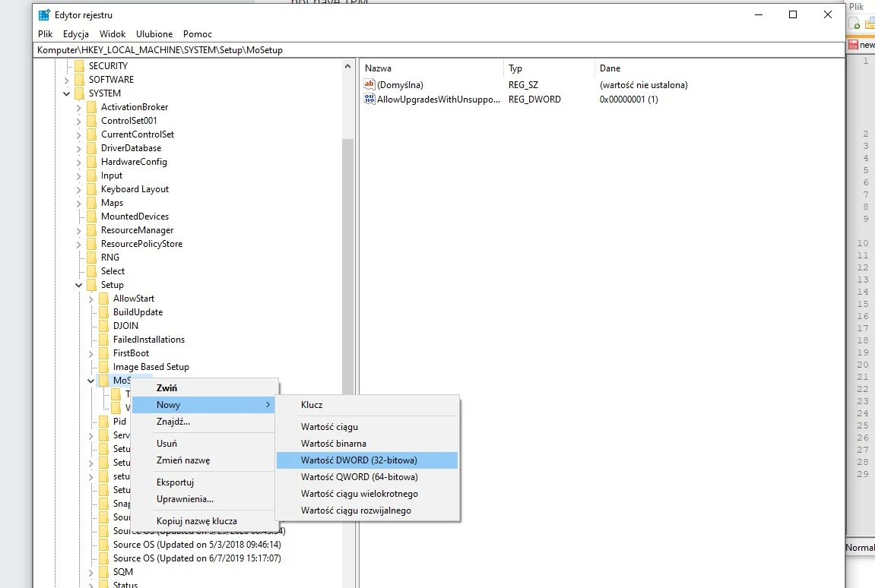Viewport: 875px width, 588px height.
Task: Click the SQM folder icon
Action: [x=103, y=571]
